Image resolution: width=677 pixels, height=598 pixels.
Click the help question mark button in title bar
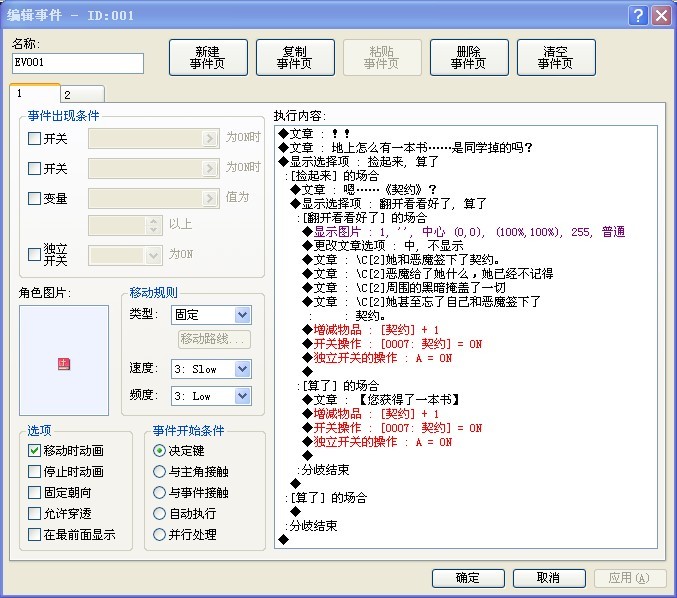(x=638, y=16)
